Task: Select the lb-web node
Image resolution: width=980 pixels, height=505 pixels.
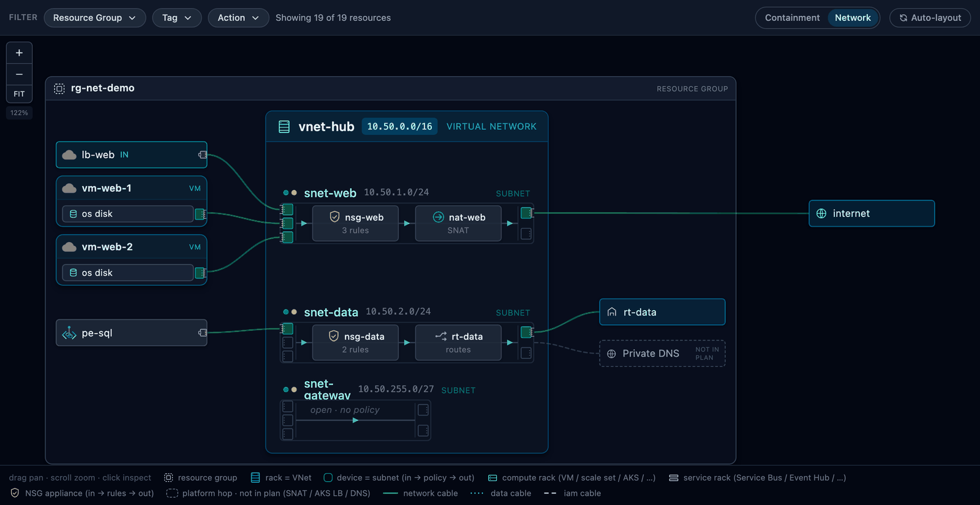Action: pos(132,155)
